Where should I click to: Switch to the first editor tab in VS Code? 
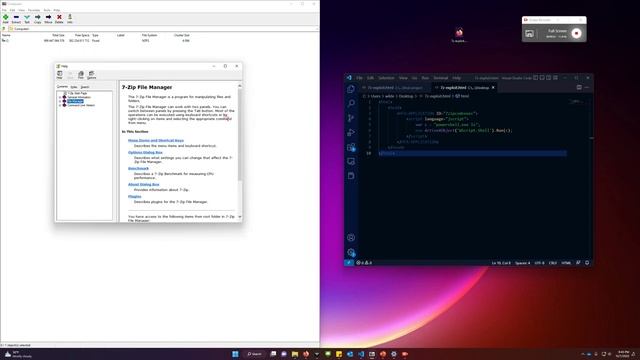point(395,88)
